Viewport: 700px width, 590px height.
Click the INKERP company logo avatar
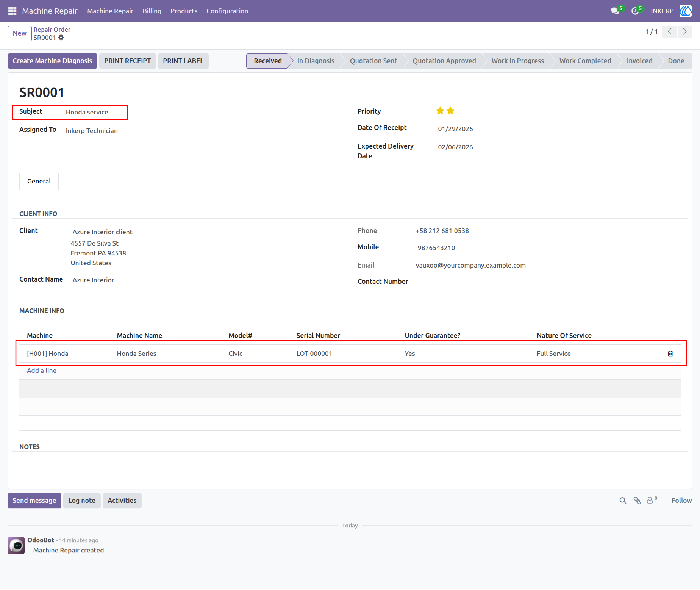686,11
